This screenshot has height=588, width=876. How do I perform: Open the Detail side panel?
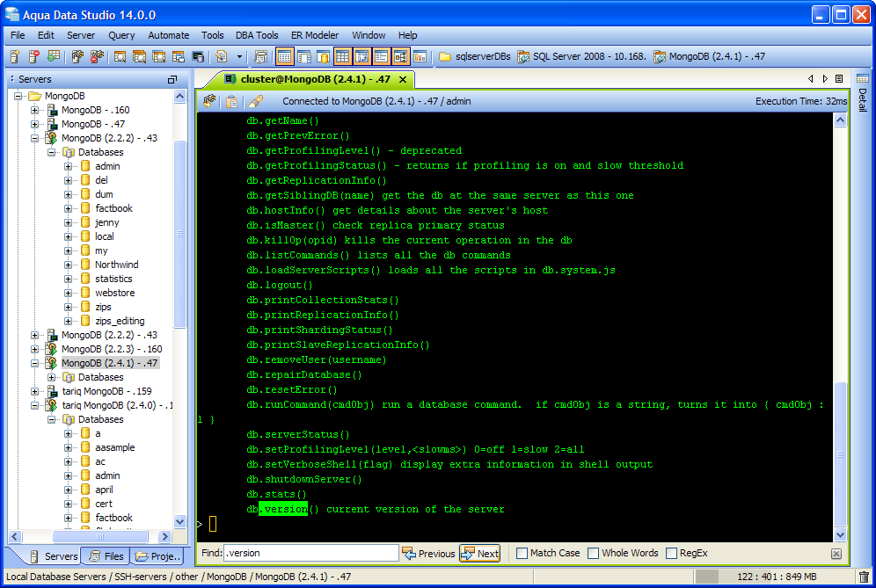tap(863, 92)
